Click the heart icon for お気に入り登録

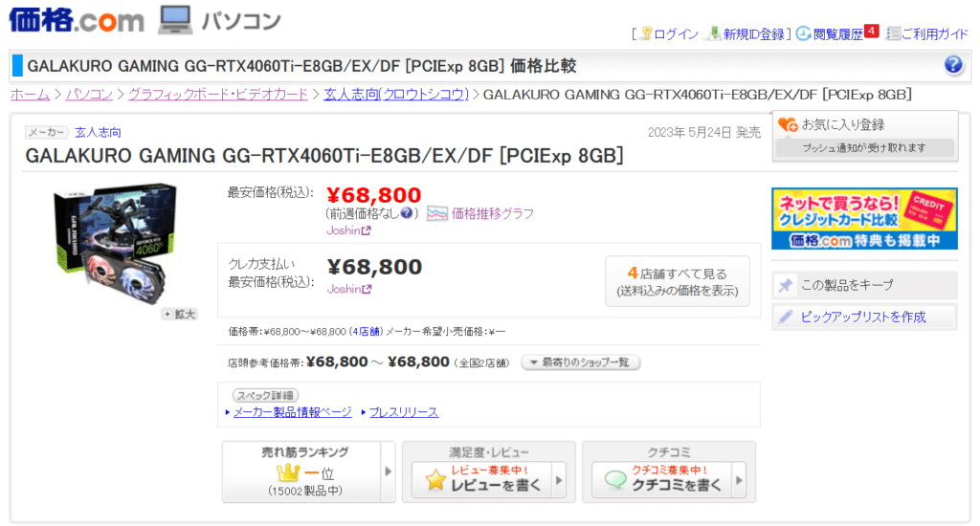tap(788, 125)
